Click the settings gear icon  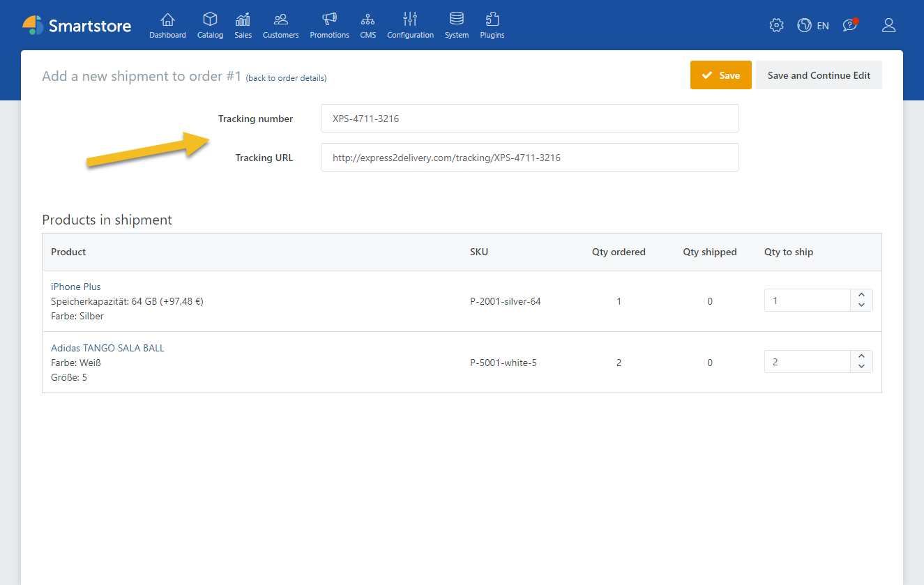(x=776, y=25)
